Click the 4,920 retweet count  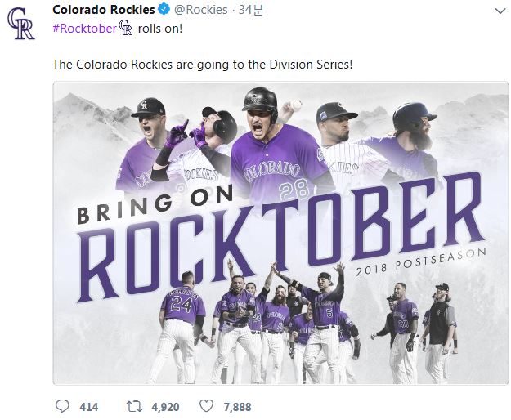coord(165,406)
